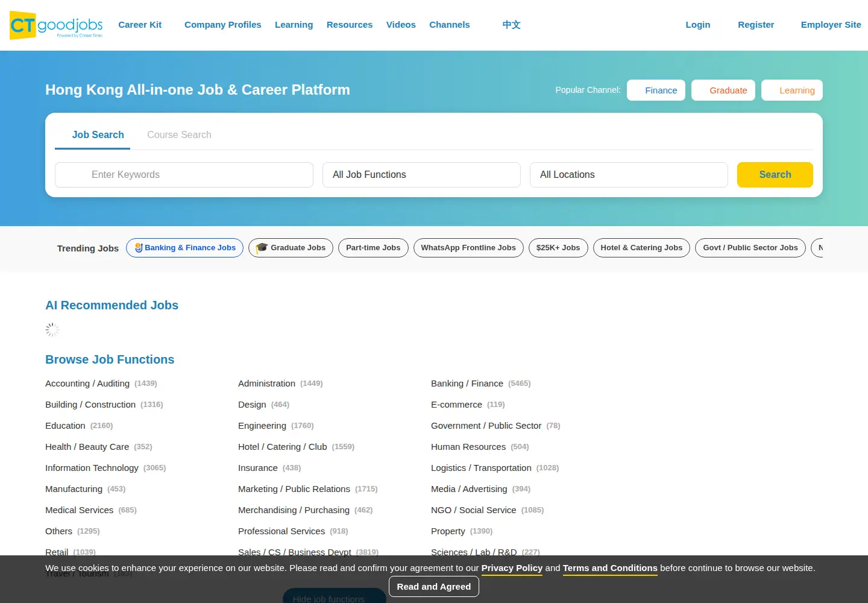Select the Learning popular channel
Screen dimensions: 868x603
pyautogui.click(x=791, y=90)
